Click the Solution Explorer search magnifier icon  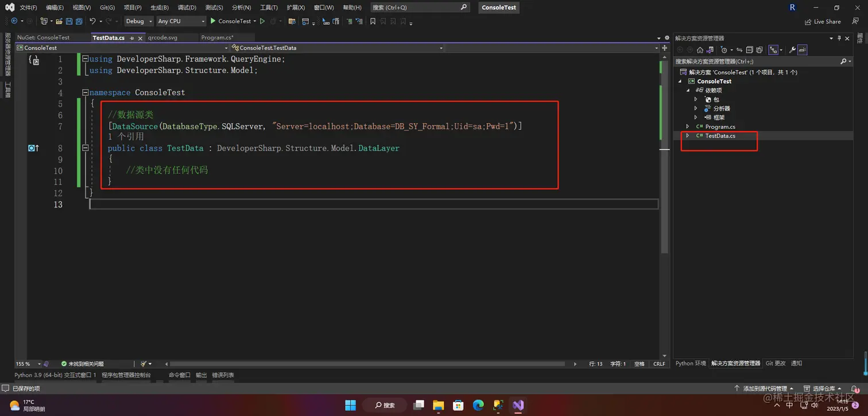point(844,61)
